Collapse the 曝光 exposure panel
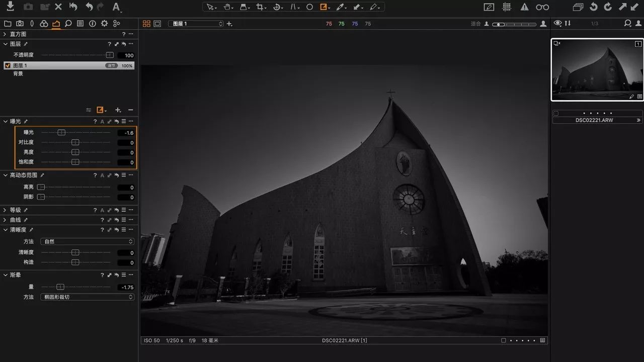The width and height of the screenshot is (644, 362). pos(5,121)
